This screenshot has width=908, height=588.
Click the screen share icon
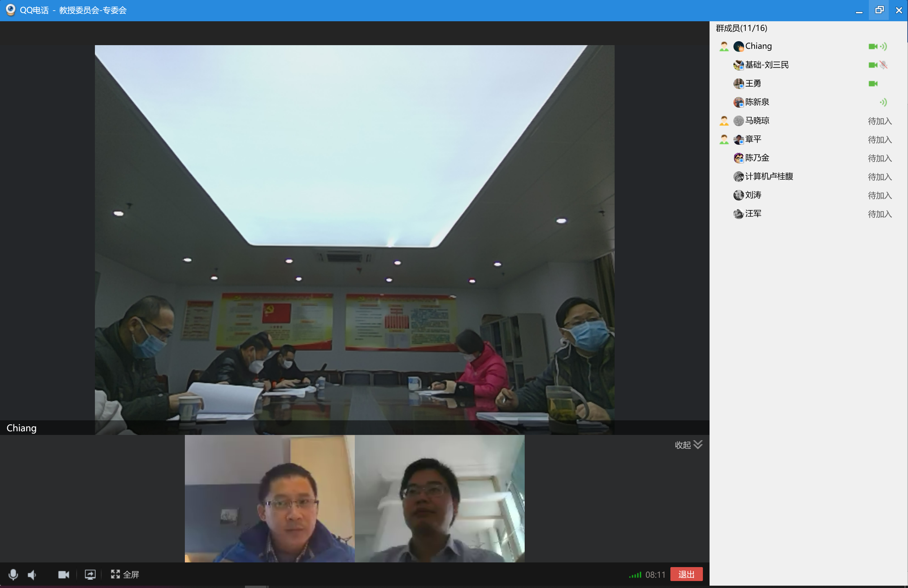(90, 574)
